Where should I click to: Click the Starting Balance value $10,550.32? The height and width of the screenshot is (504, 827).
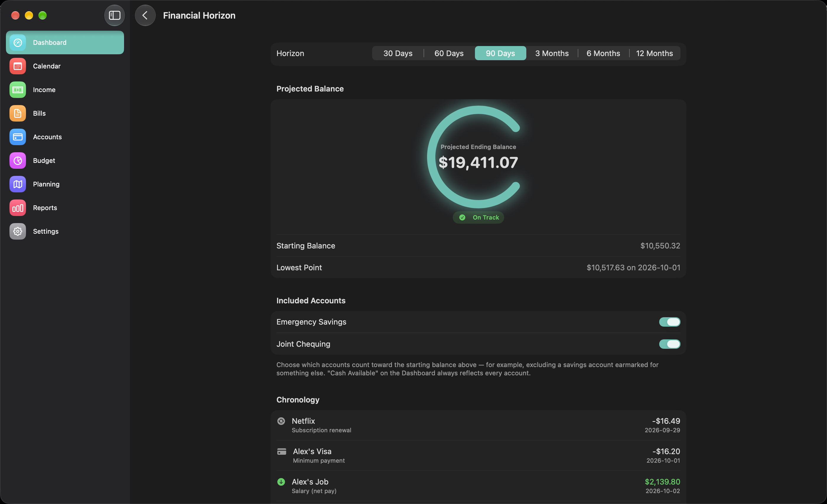(660, 246)
